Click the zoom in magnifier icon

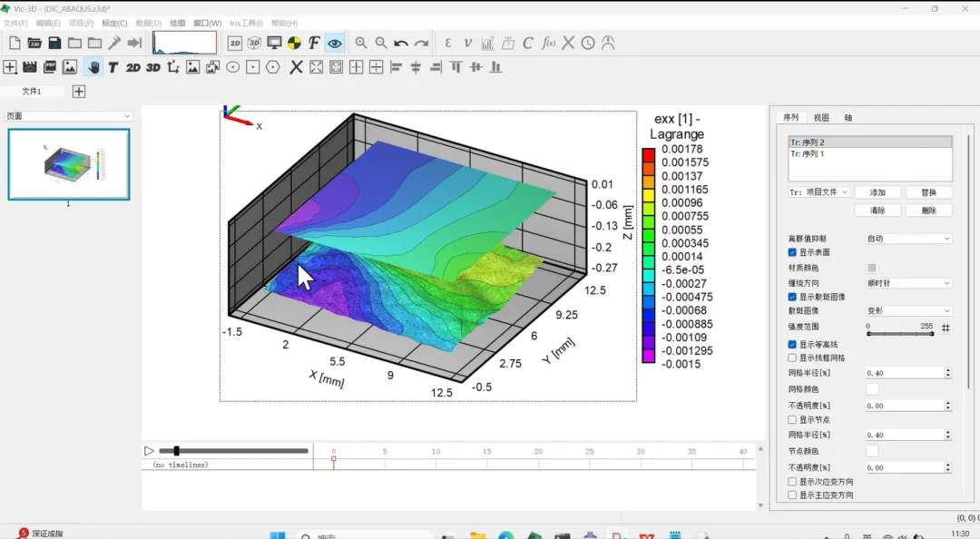pos(361,43)
